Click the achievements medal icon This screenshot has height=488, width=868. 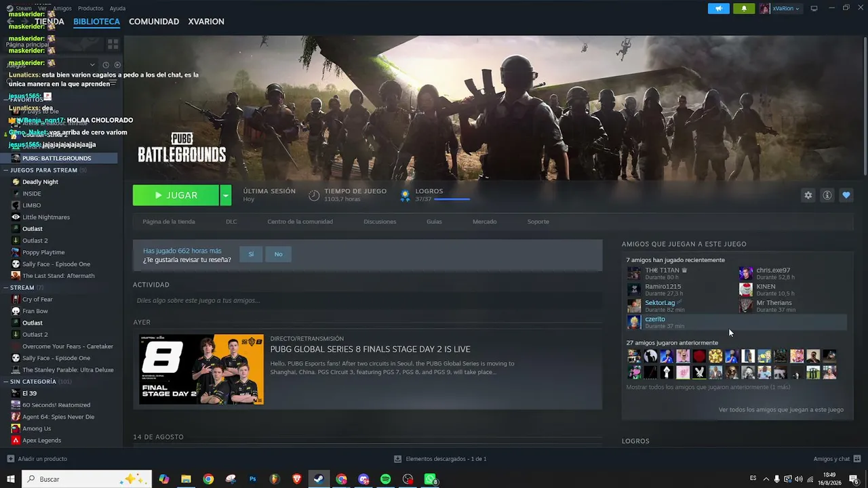pos(405,195)
